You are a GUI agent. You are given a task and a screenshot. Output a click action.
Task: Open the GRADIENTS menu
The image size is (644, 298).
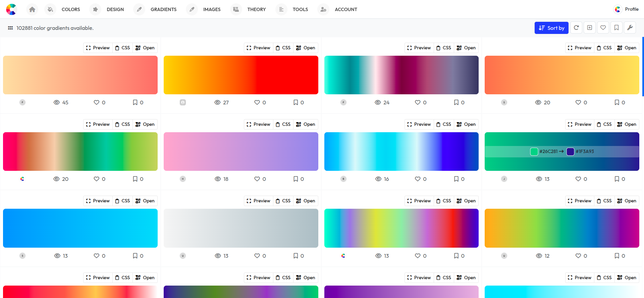[x=163, y=9]
